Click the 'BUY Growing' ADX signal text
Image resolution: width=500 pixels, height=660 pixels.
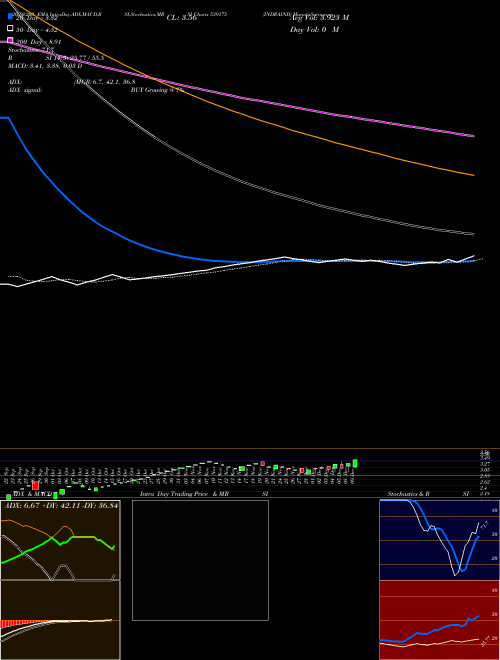pyautogui.click(x=149, y=90)
